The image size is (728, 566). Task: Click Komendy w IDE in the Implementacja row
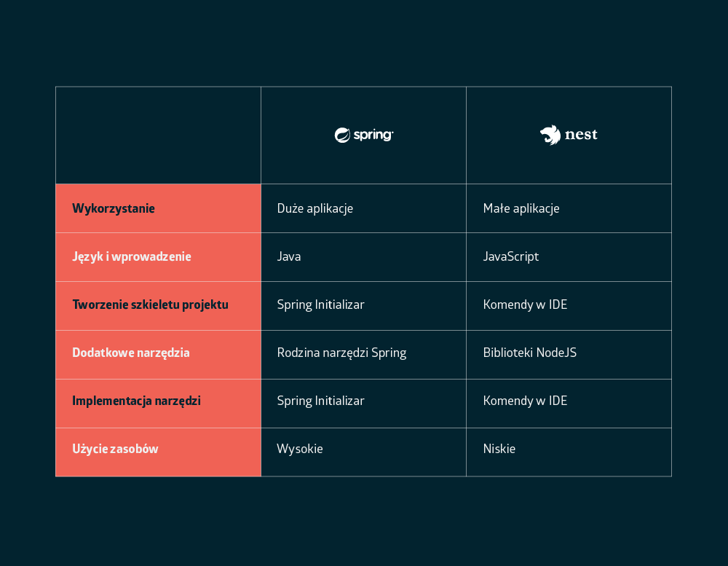click(525, 401)
